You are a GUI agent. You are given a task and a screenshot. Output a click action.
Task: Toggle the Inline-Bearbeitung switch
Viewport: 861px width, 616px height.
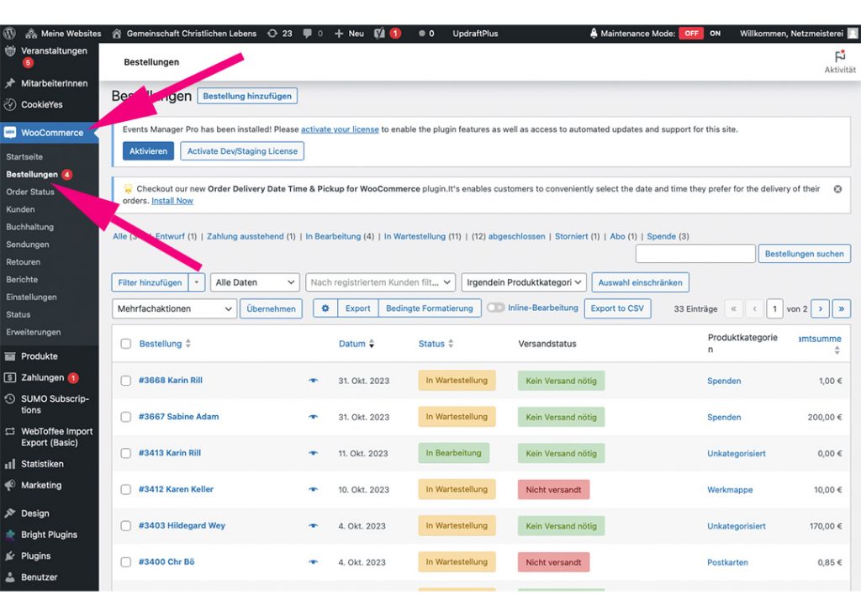tap(495, 308)
